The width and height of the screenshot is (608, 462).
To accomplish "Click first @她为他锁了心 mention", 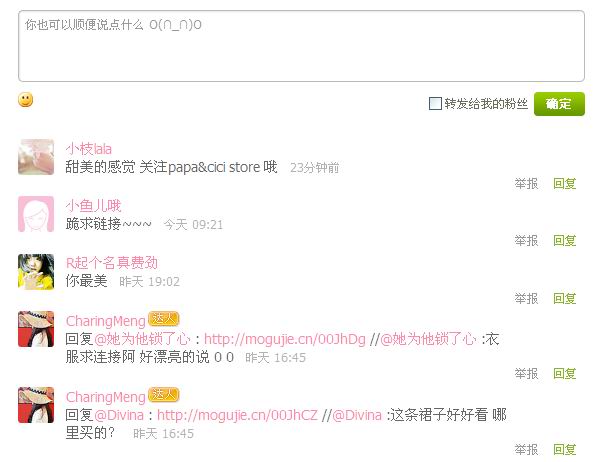I will pos(142,339).
